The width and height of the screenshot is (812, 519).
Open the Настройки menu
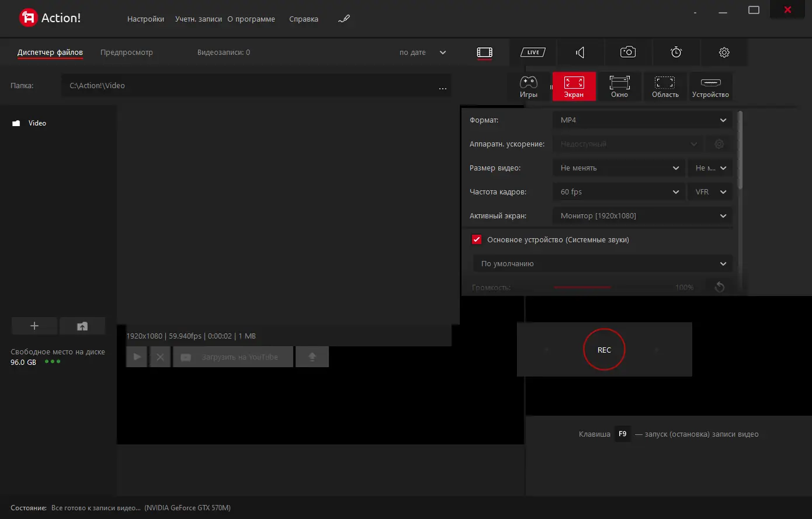pos(145,19)
